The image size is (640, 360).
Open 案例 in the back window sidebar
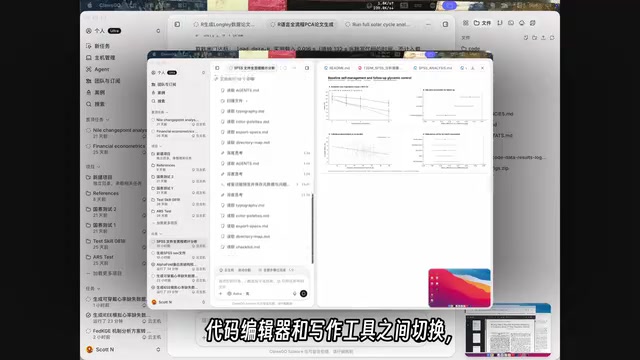(x=96, y=93)
